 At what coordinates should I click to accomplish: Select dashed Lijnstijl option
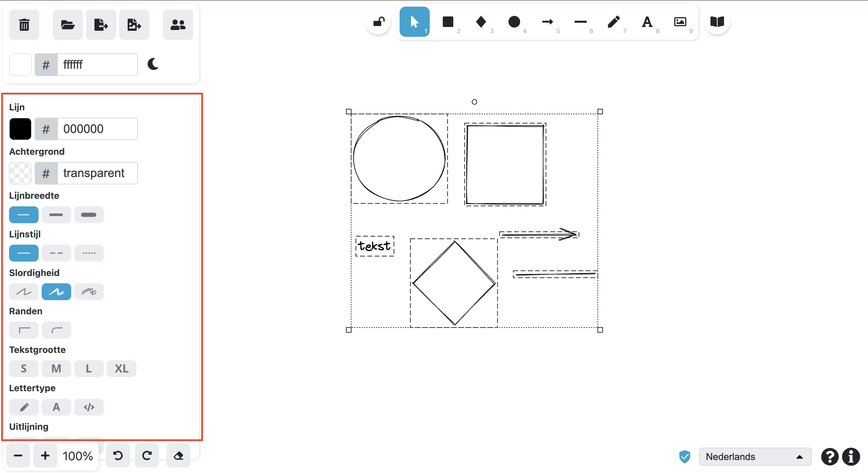(x=56, y=253)
